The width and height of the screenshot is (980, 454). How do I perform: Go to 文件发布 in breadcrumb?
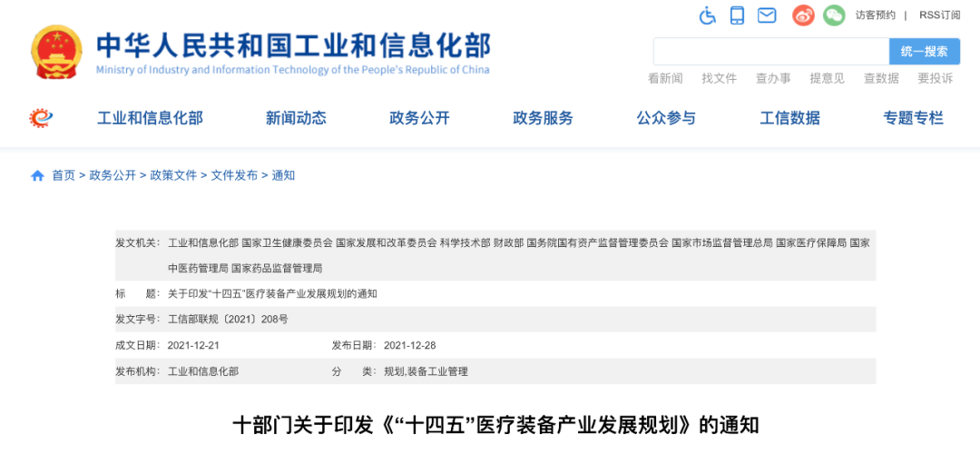pyautogui.click(x=234, y=176)
